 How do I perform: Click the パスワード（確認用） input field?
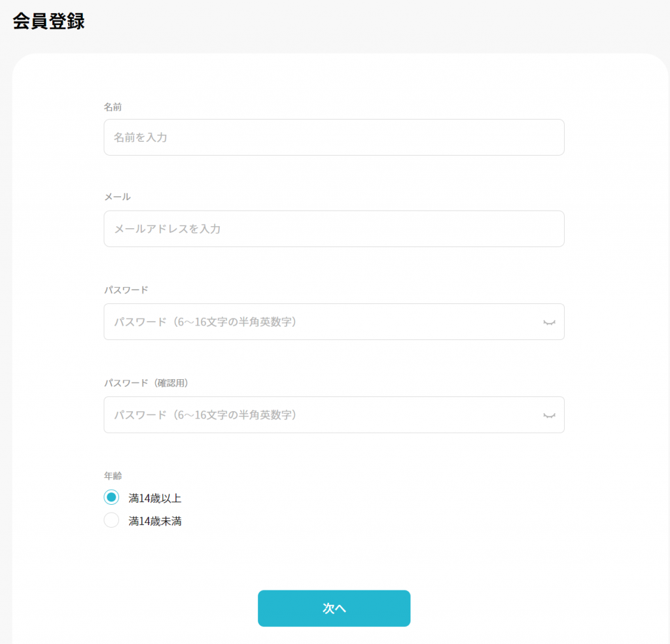(x=334, y=415)
